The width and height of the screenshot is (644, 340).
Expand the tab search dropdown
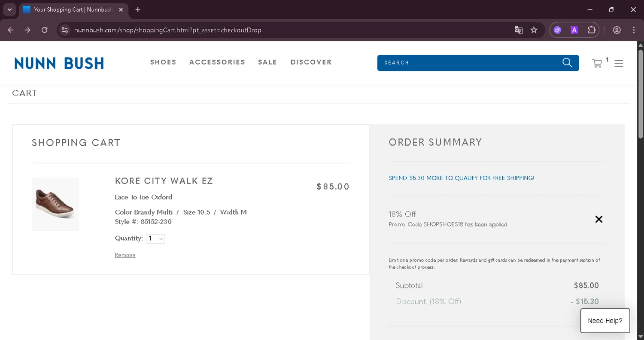point(9,9)
